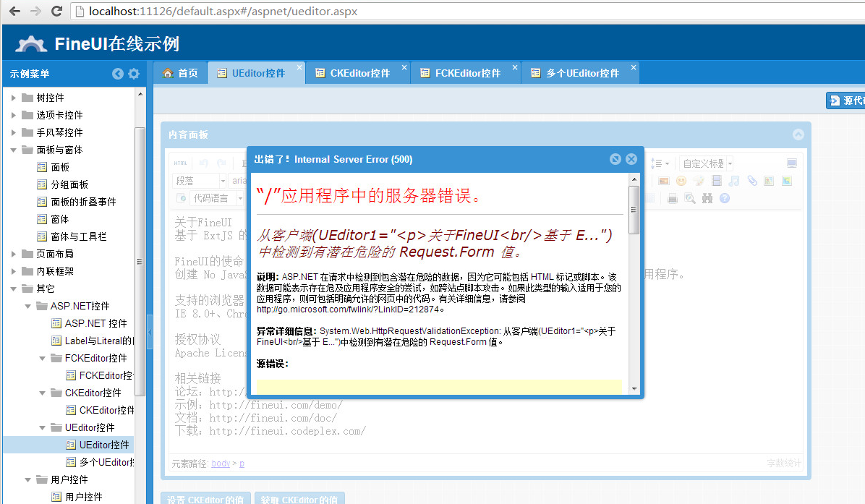Screen dimensions: 865x504
Task: Select the UEditor控件 tab
Action: point(257,73)
